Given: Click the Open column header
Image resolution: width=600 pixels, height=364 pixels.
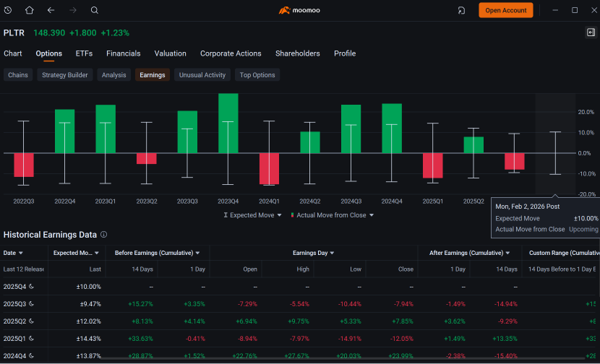Looking at the screenshot, I should (x=250, y=269).
